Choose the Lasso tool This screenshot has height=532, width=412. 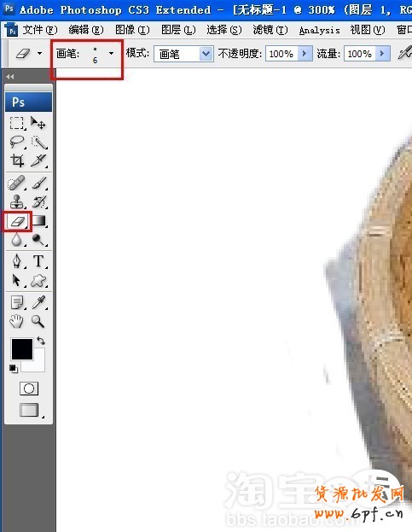17,142
